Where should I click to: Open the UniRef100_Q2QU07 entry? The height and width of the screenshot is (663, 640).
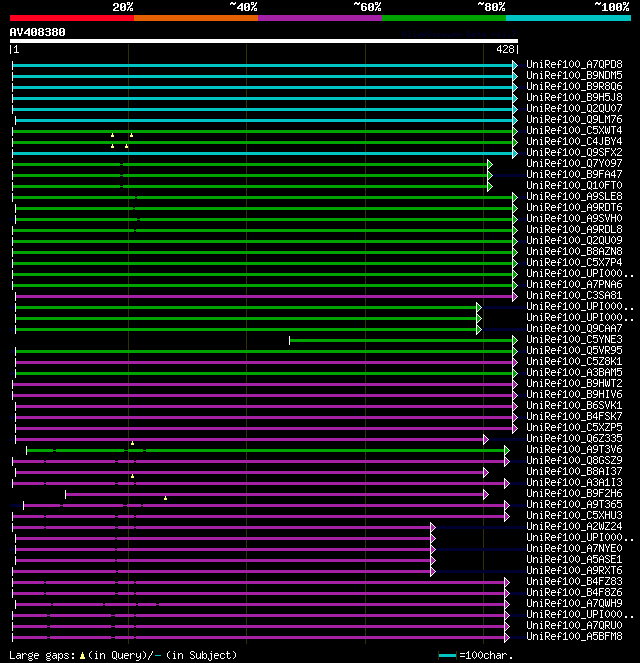[x=574, y=109]
